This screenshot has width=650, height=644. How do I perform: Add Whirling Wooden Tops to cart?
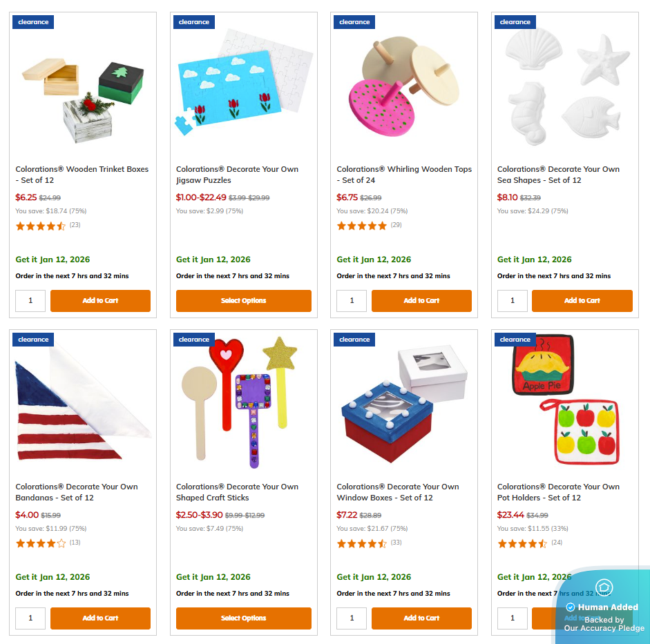[421, 301]
